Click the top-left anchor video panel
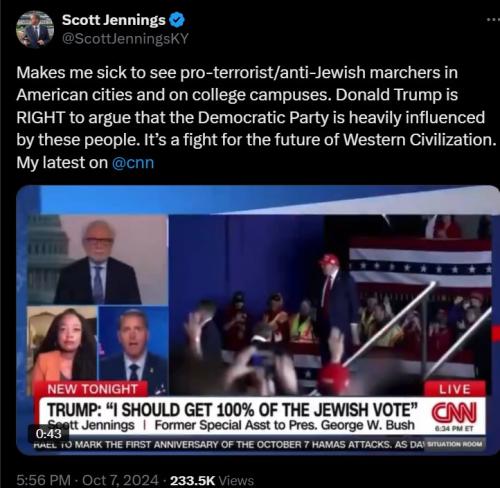Viewport: 500px width, 488px height. 98,260
